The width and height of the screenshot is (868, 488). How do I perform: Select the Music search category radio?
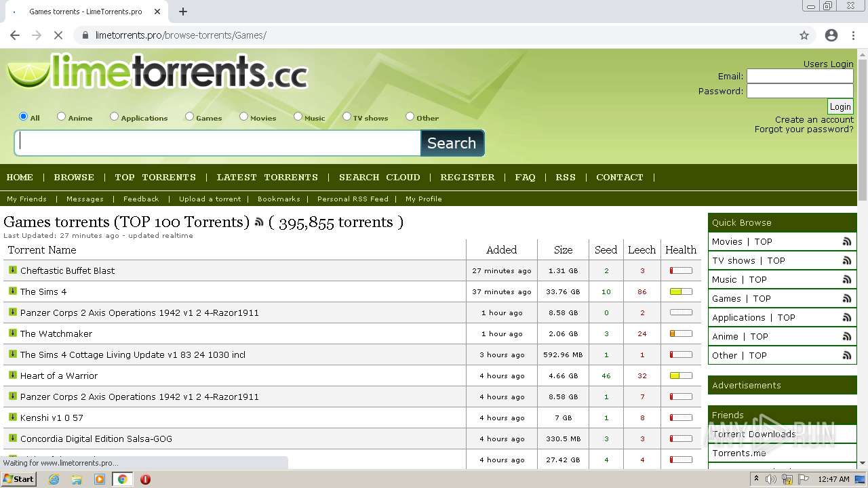click(298, 117)
